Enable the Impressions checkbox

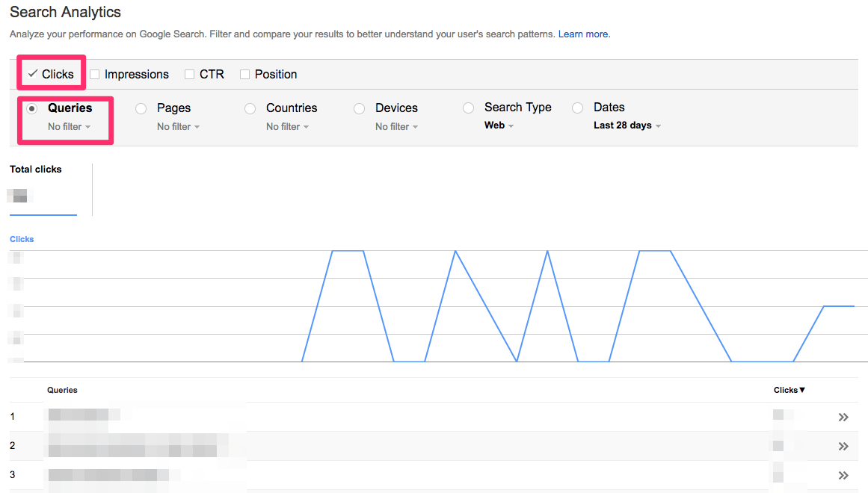click(95, 75)
